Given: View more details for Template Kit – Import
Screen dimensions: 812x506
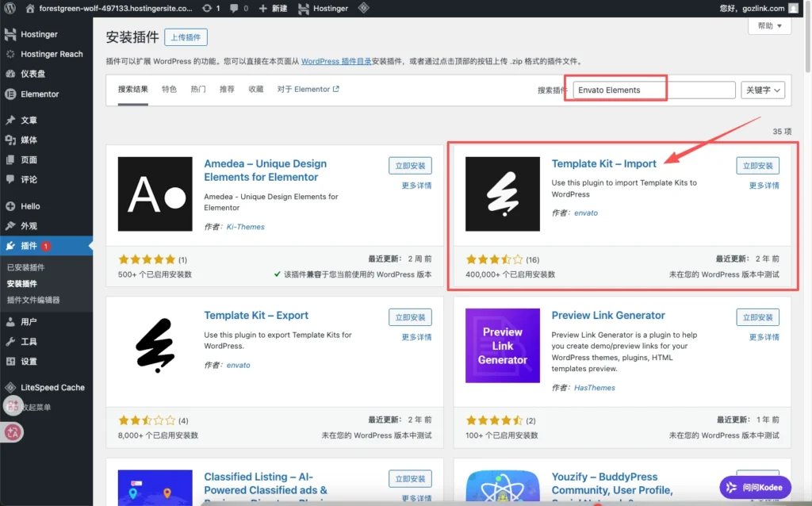Looking at the screenshot, I should point(764,186).
